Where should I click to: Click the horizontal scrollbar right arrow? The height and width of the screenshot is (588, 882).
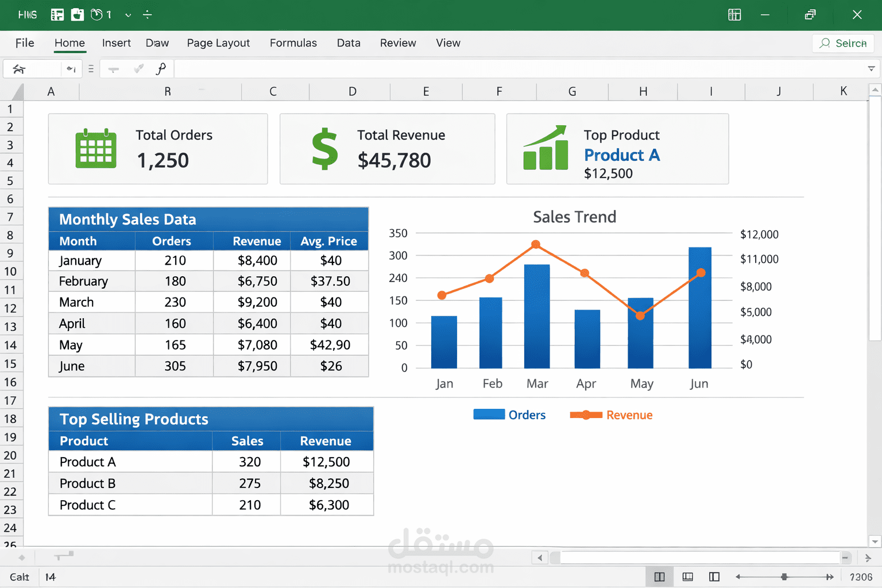[x=867, y=558]
